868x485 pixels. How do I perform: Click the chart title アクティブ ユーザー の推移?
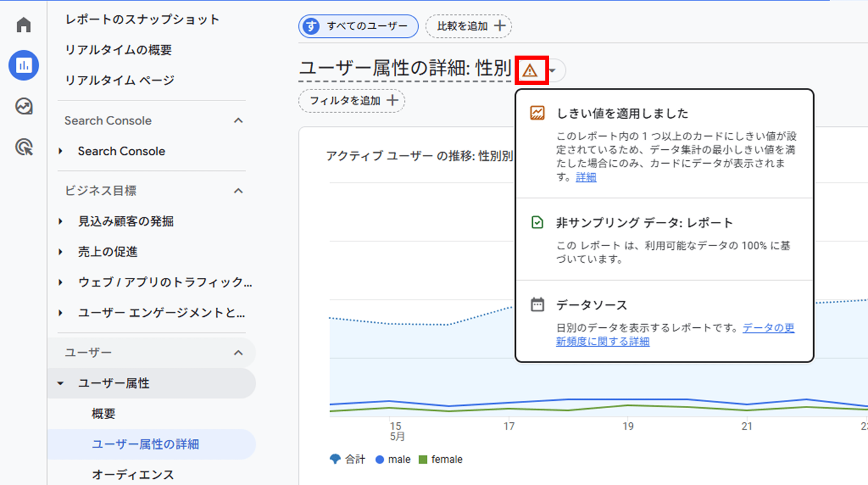(419, 156)
